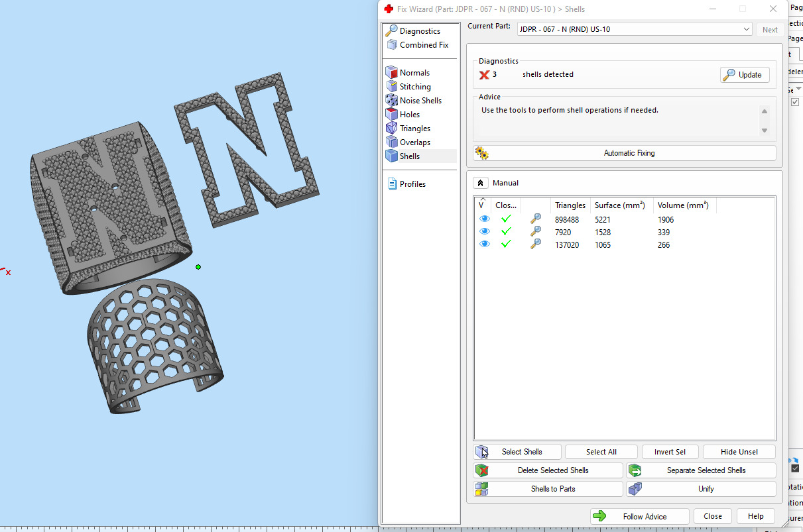803x532 pixels.
Task: Toggle visibility of the 898488-triangle shell
Action: 485,219
